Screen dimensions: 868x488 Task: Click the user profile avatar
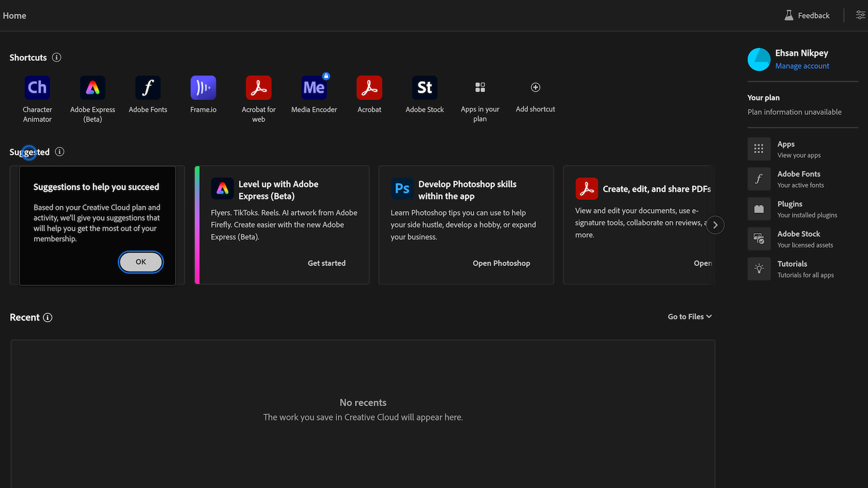point(759,60)
